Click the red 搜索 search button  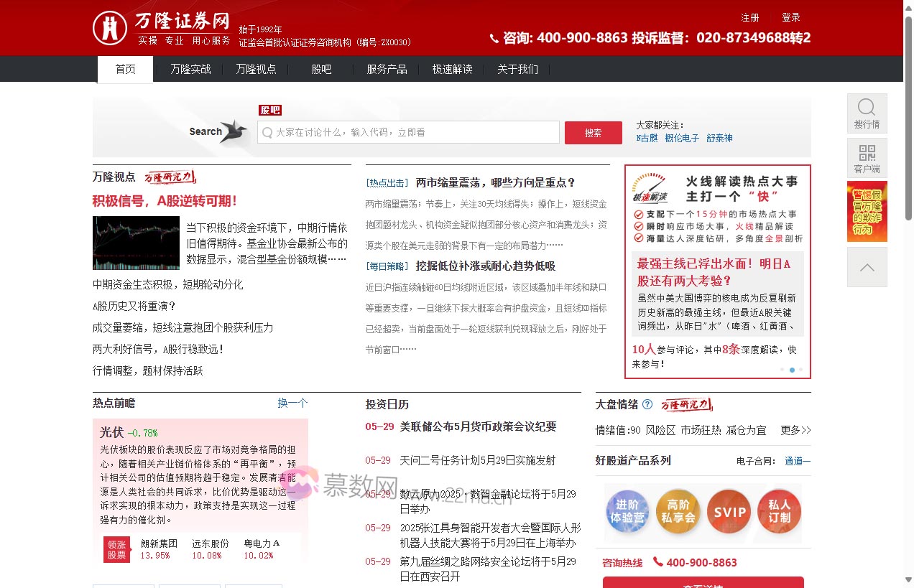click(593, 132)
